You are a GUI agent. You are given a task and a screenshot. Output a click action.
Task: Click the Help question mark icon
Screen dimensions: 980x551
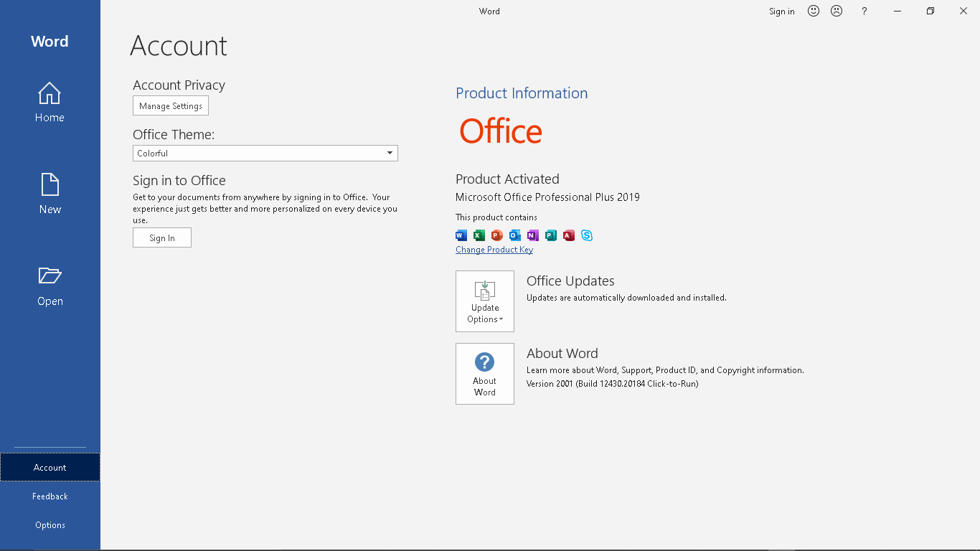[x=864, y=11]
